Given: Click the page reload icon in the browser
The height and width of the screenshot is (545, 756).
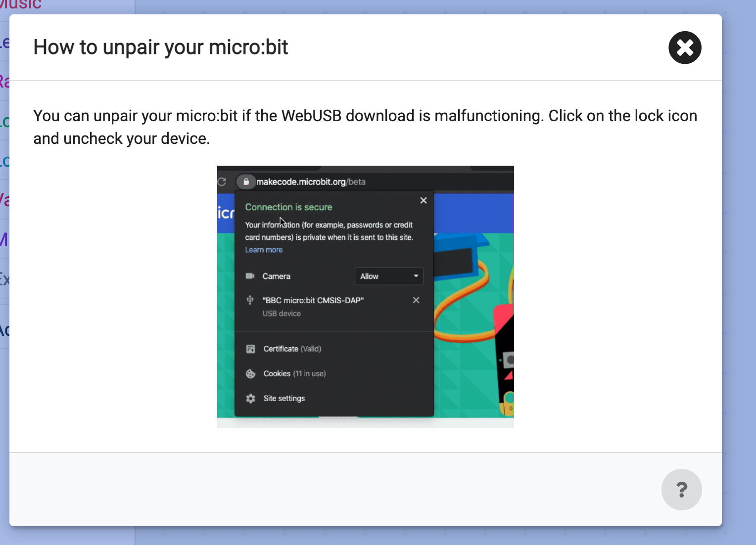Looking at the screenshot, I should click(x=223, y=182).
